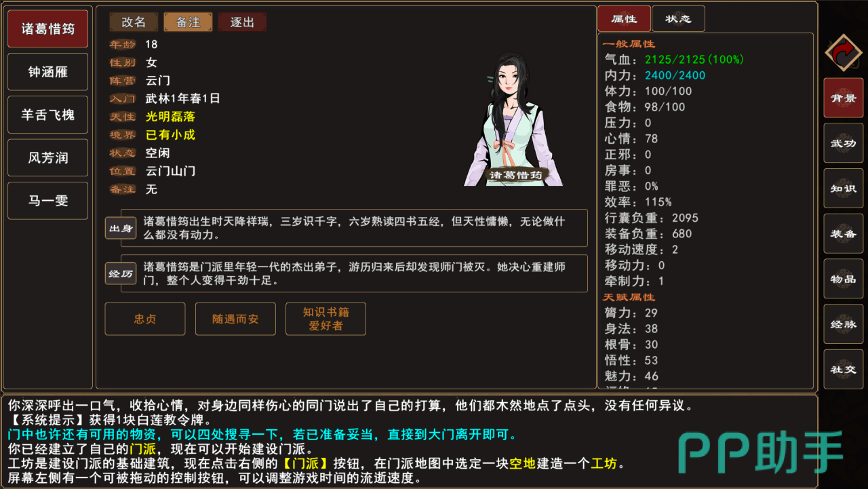The image size is (868, 489).
Task: Open the 经脉 side panel
Action: tap(844, 324)
